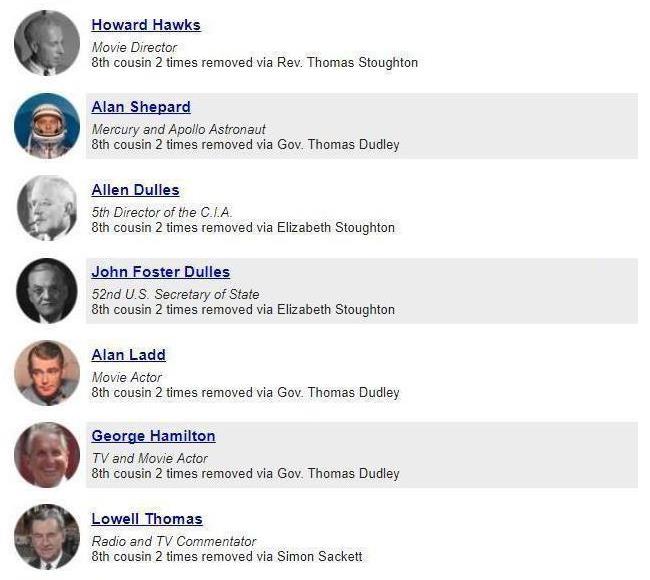Click the '5th Director of the C.I.A.' text
The width and height of the screenshot is (650, 580).
coord(161,212)
